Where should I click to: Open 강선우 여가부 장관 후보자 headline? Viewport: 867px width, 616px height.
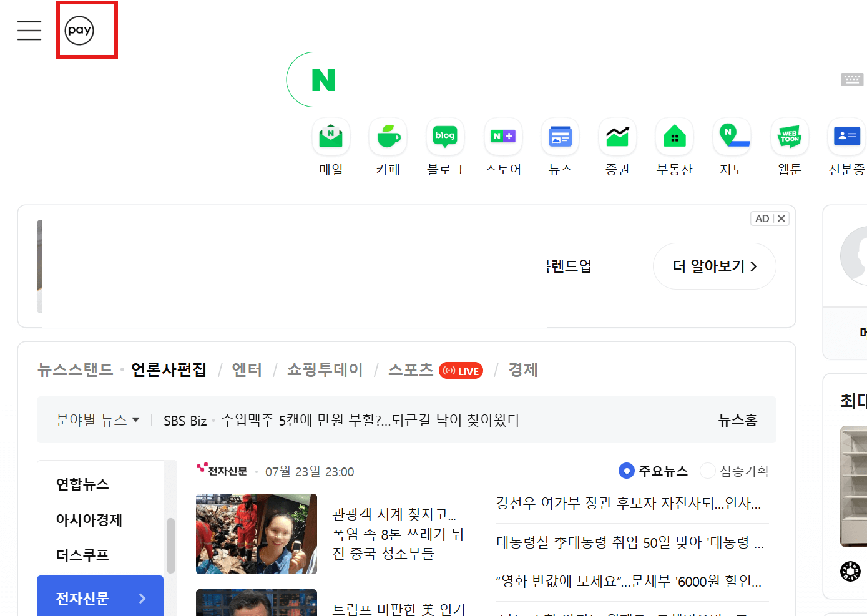click(x=629, y=503)
